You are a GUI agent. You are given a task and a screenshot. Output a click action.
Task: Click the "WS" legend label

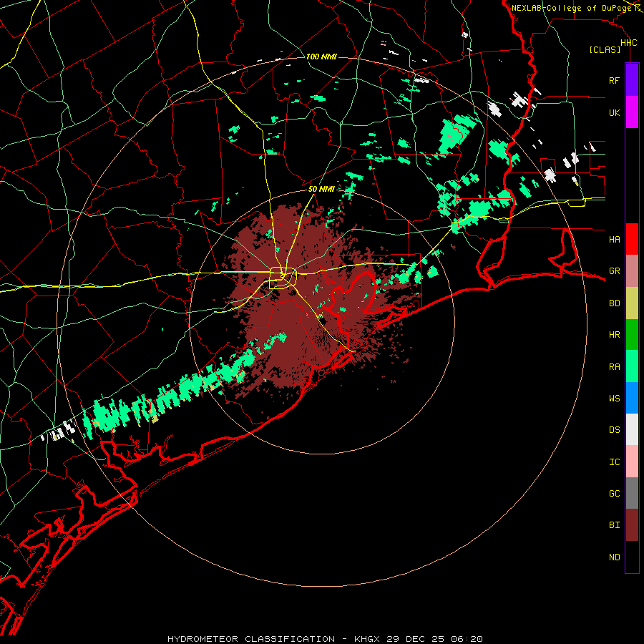(x=615, y=398)
